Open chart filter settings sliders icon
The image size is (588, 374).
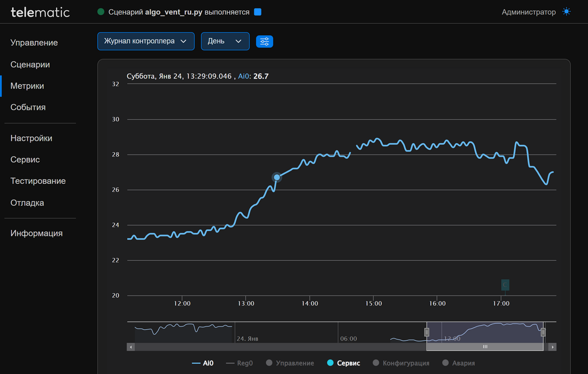point(265,41)
